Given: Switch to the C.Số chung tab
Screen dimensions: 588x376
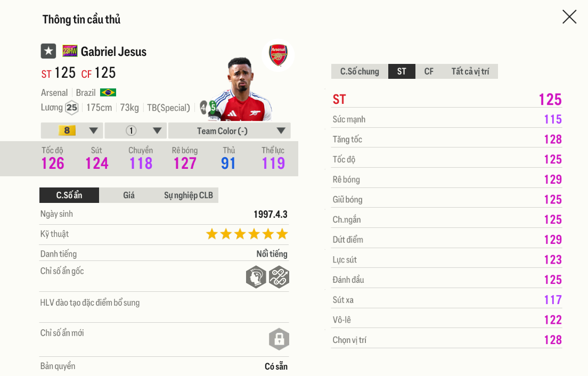Looking at the screenshot, I should [360, 71].
